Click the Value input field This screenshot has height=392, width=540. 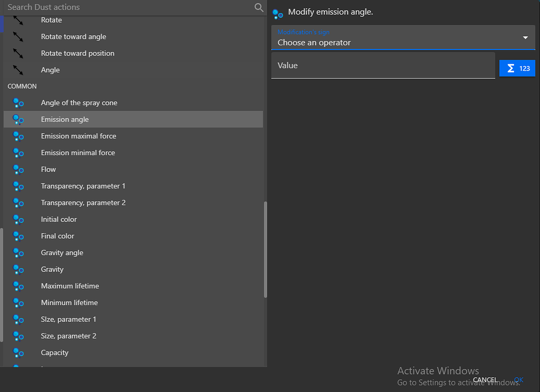383,65
